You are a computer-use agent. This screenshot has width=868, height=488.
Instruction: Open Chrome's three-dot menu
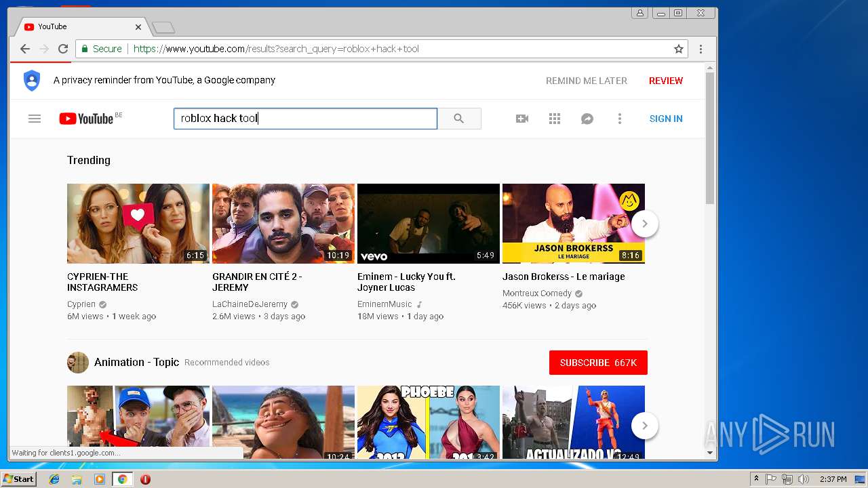coord(701,49)
